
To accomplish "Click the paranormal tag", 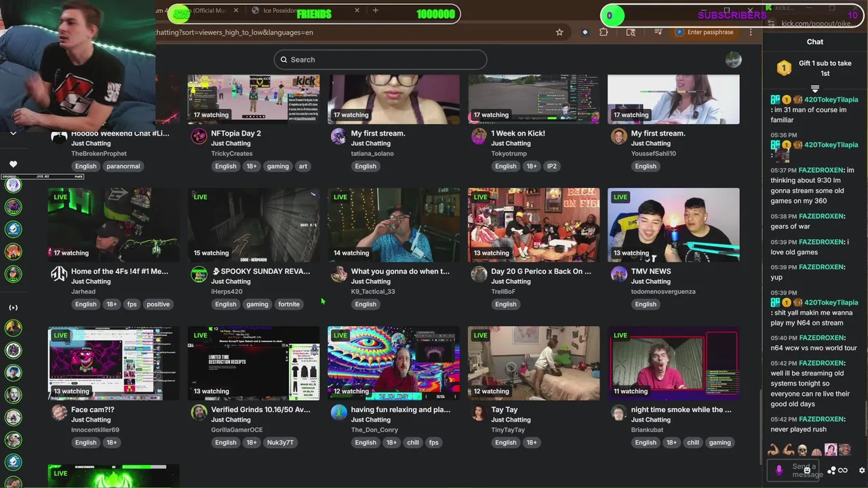I will 123,166.
